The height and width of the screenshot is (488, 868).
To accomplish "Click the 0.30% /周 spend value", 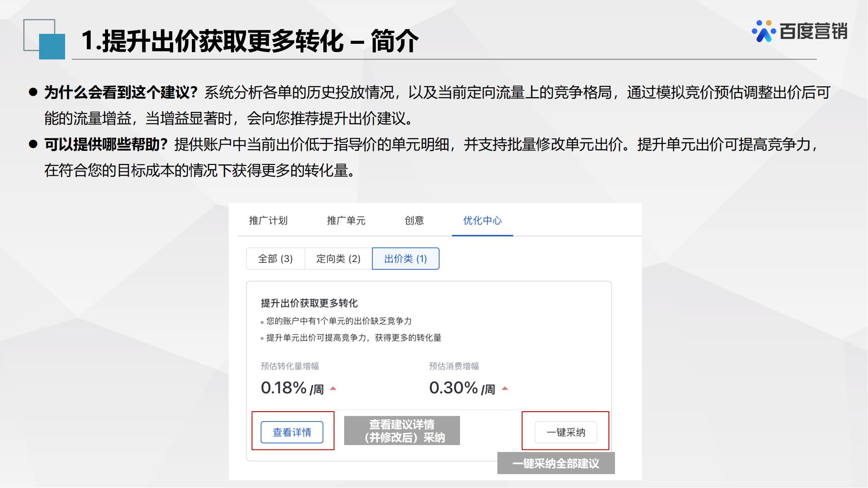I will [x=462, y=388].
